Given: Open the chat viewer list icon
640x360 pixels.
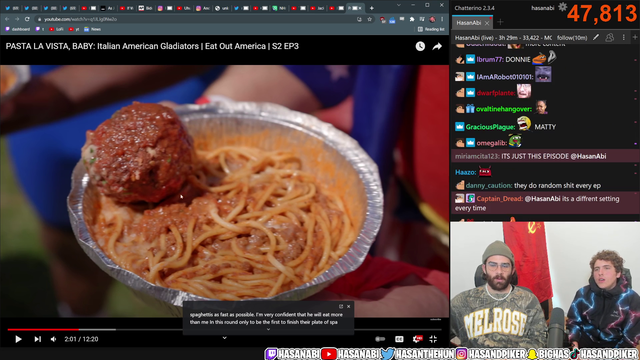Looking at the screenshot, I should point(609,38).
